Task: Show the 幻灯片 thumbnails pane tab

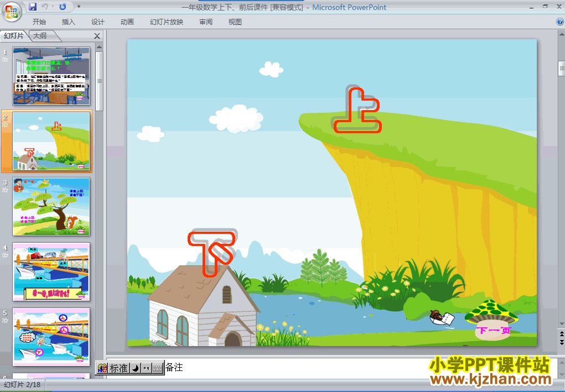Action: pyautogui.click(x=14, y=35)
